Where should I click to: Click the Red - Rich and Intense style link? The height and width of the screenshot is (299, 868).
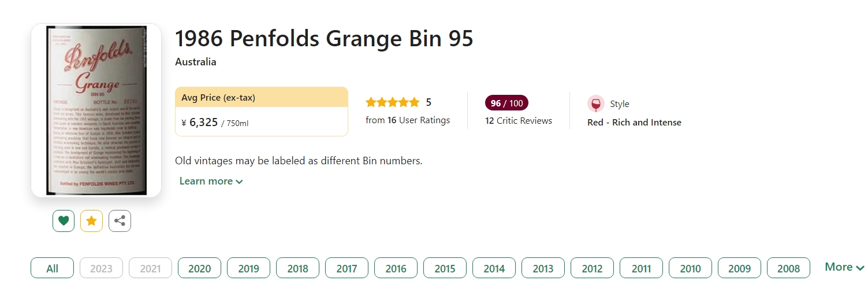coord(634,123)
